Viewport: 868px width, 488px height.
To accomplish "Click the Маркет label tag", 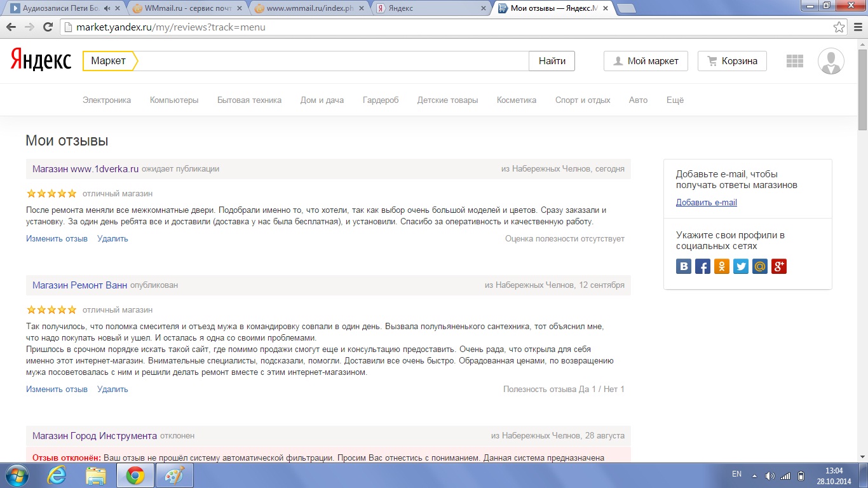I will (x=109, y=61).
